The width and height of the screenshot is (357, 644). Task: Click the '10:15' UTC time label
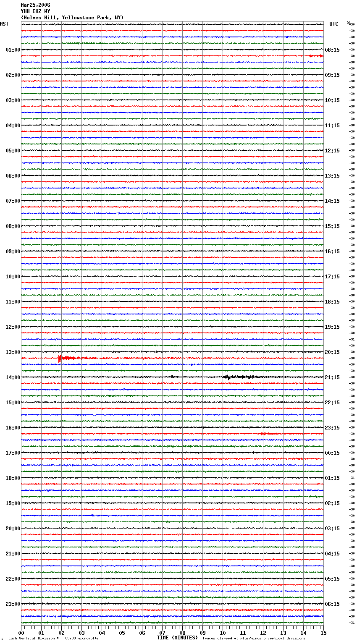tap(332, 100)
